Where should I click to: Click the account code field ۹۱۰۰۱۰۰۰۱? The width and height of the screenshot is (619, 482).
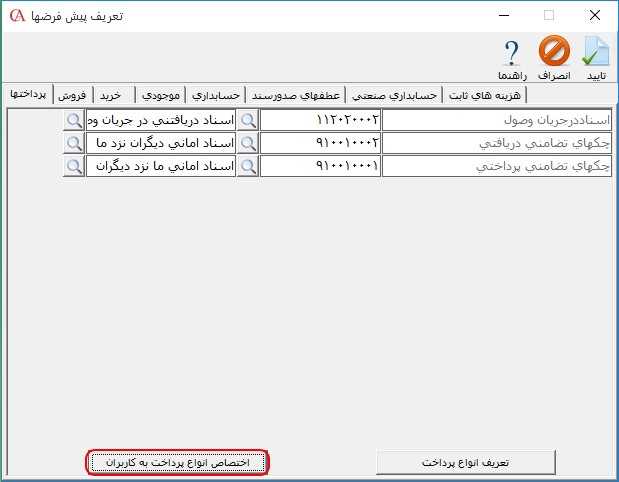click(320, 165)
